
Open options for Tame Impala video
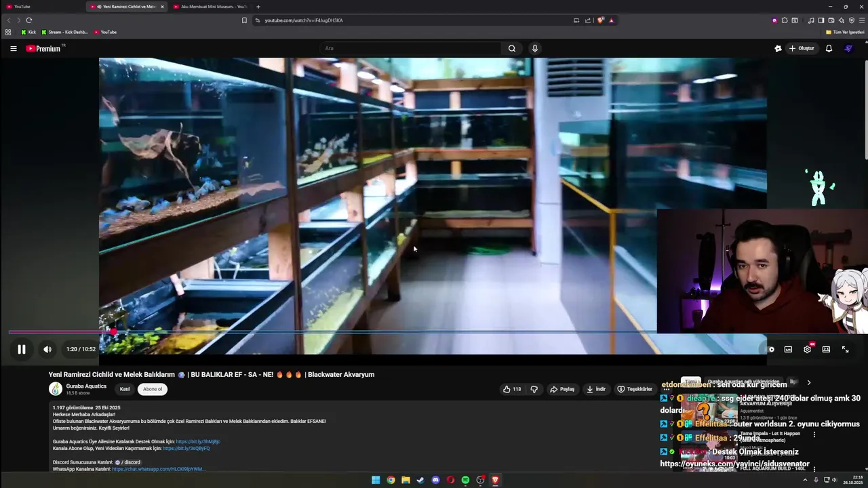814,434
